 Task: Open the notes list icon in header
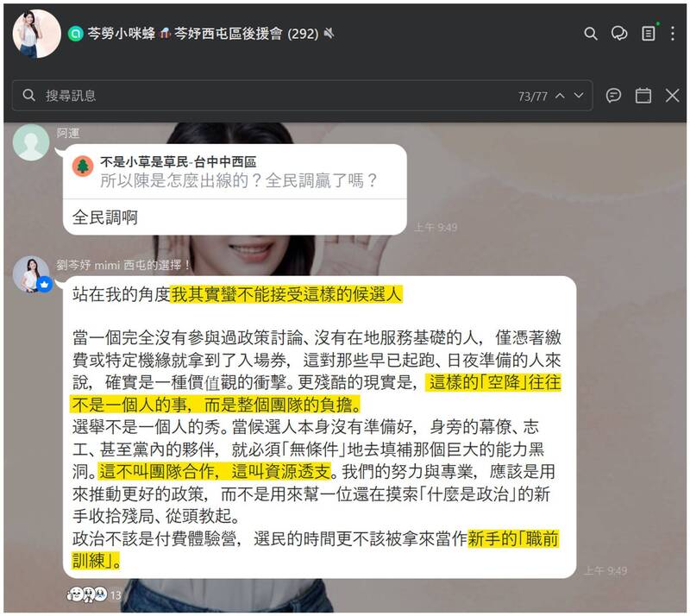(649, 34)
